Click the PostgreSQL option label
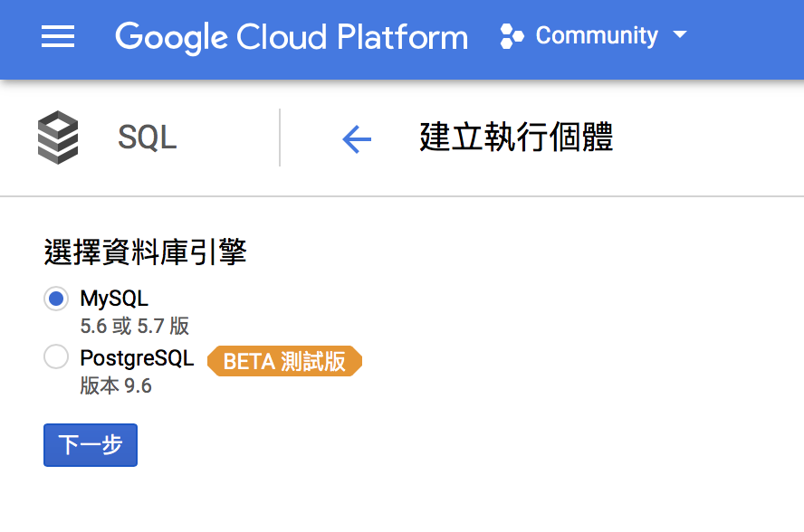Screen dimensions: 804x532 (x=137, y=357)
